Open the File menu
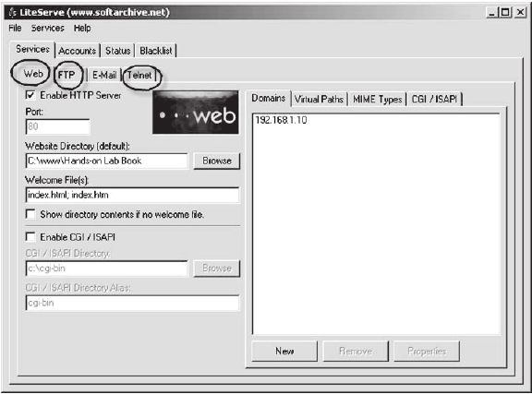 (15, 28)
